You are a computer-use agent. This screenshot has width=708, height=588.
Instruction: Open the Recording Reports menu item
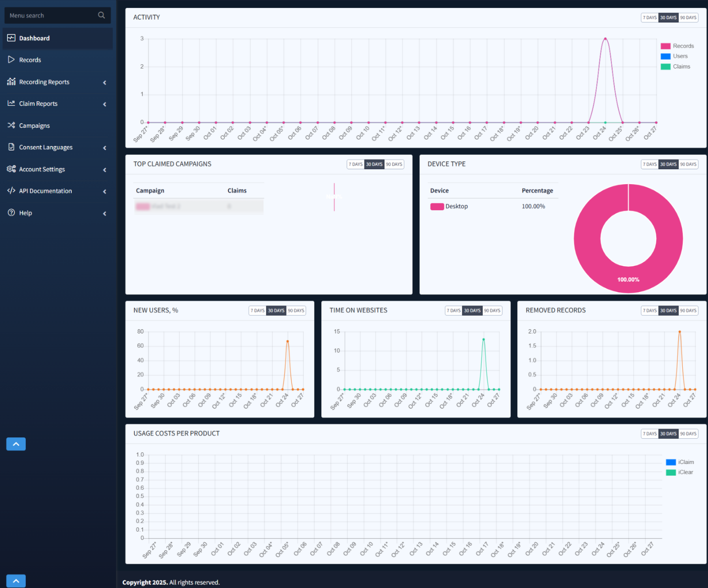pos(44,82)
